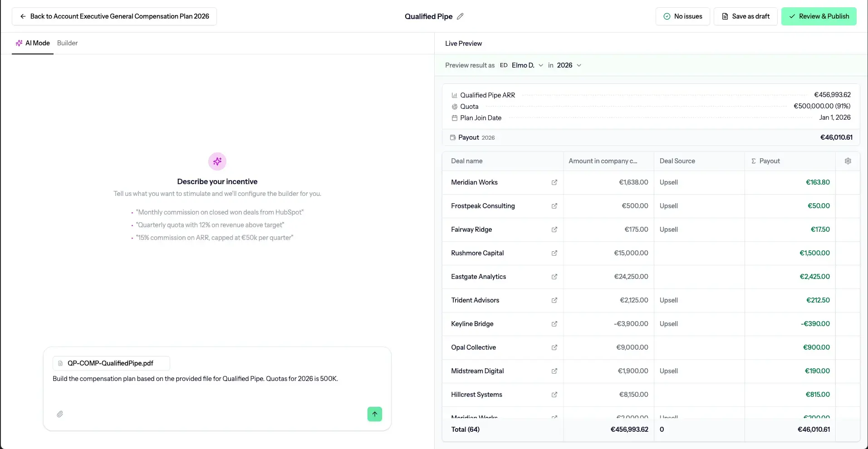Click the Midstream Digital amount €1,900.00

pos(633,371)
